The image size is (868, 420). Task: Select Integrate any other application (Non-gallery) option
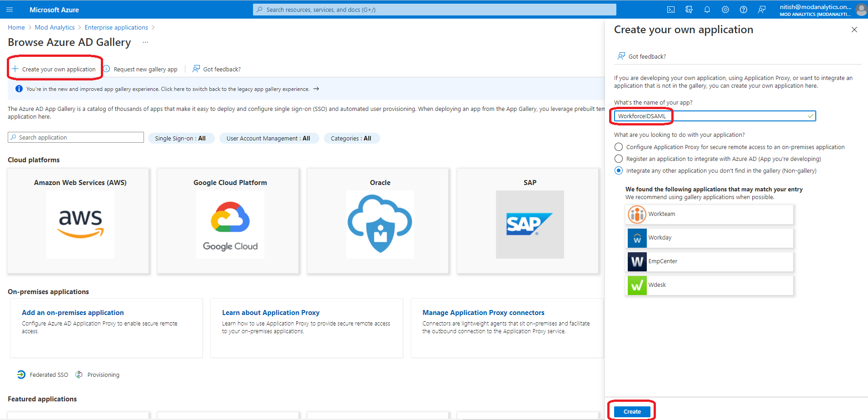pos(619,170)
